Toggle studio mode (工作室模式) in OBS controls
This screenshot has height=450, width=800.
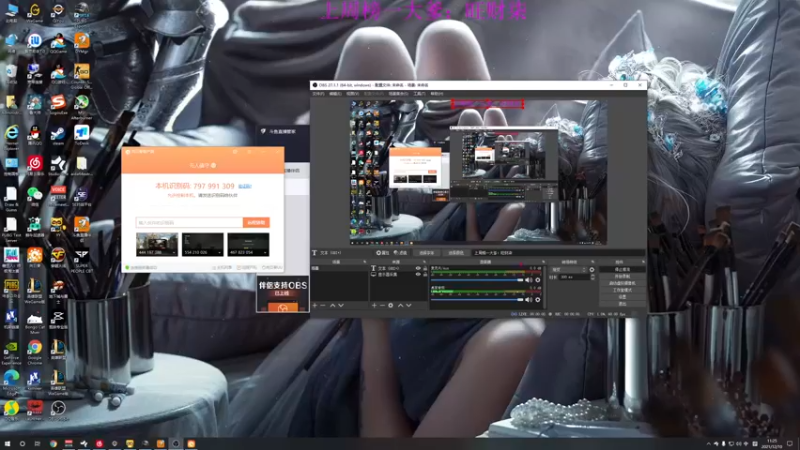click(x=622, y=290)
